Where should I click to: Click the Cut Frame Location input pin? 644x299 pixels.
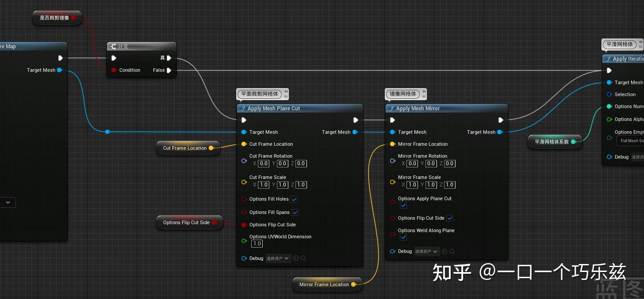pyautogui.click(x=244, y=144)
